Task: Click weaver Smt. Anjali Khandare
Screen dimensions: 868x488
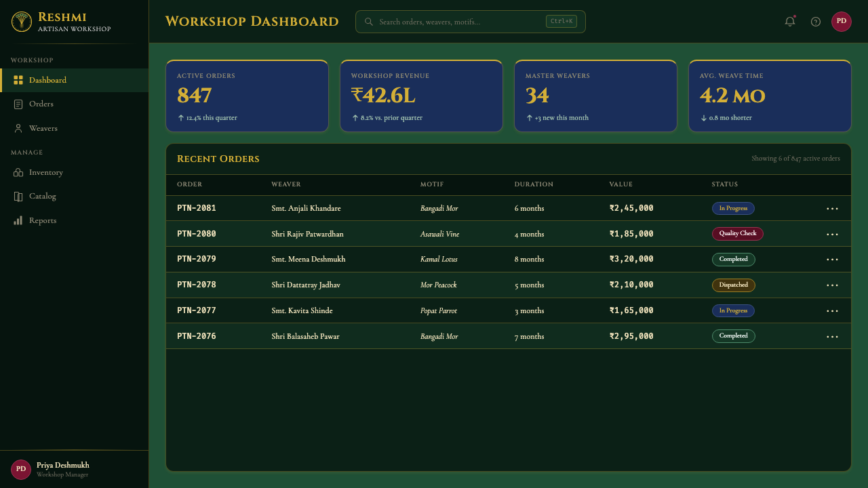Action: point(307,209)
